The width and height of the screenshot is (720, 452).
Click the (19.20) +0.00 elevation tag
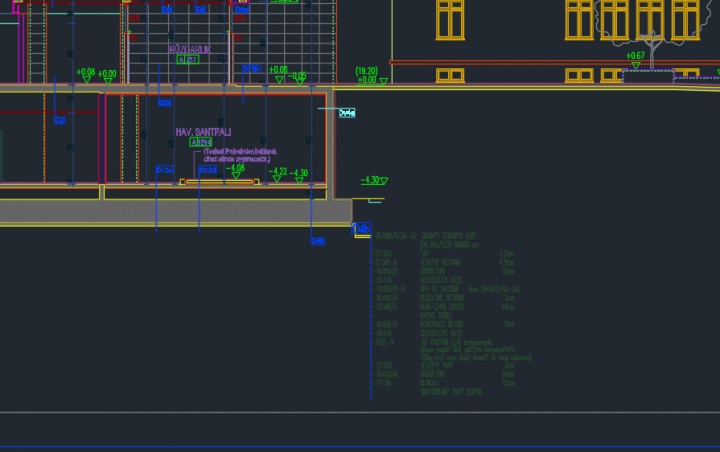point(366,75)
